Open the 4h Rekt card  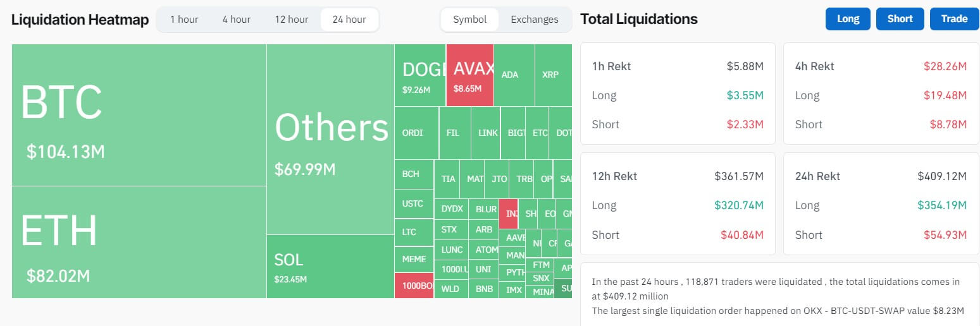881,94
